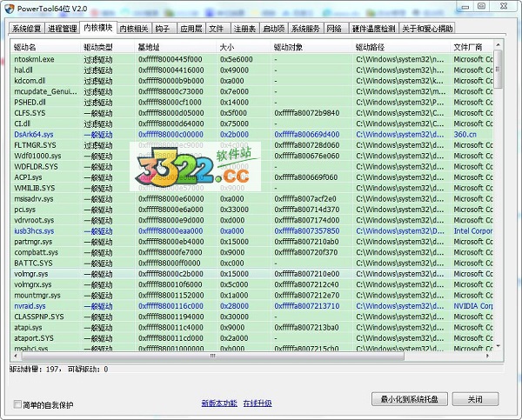Select the WMILIB.SYS driver row
522x420 pixels.
(x=252, y=188)
